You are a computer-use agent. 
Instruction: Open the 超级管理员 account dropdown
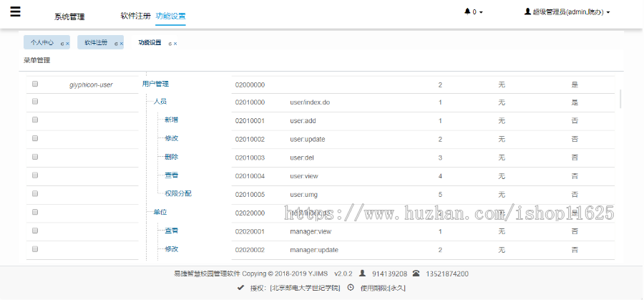567,12
